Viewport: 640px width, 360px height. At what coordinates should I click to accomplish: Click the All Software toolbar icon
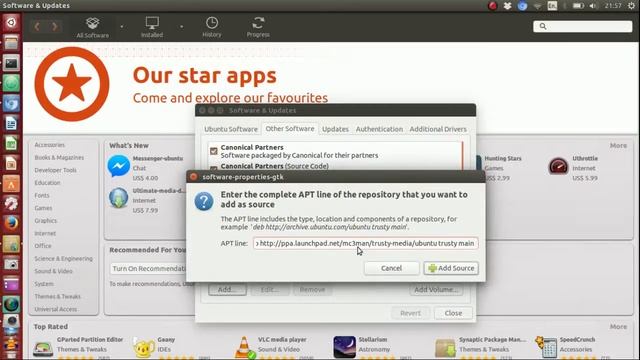[93, 27]
